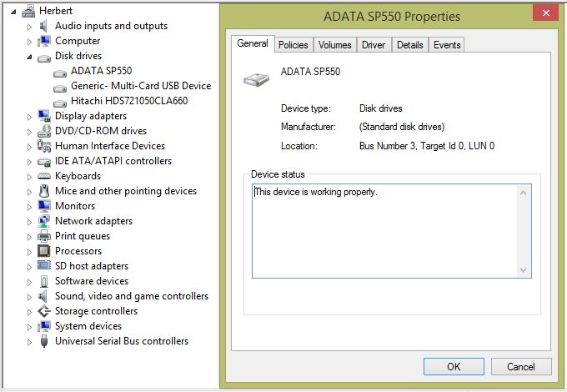The height and width of the screenshot is (392, 567).
Task: Click the Processors chip icon
Action: click(44, 251)
